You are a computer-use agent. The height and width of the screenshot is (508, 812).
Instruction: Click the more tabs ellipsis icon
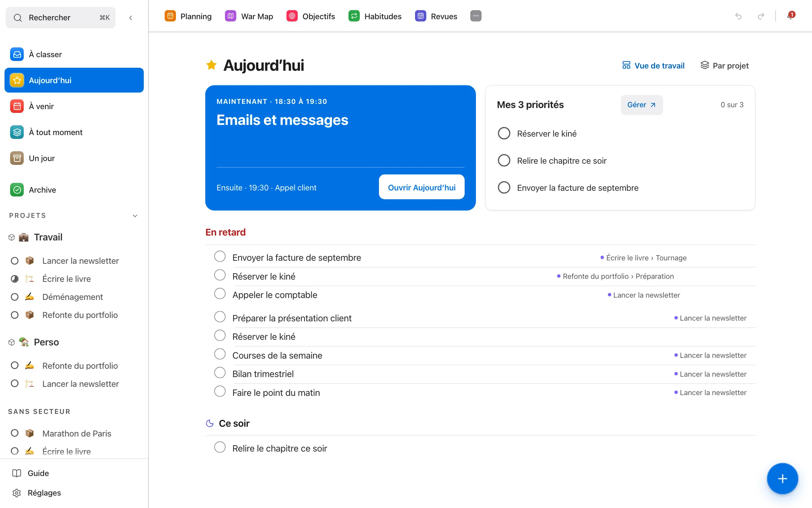click(476, 16)
